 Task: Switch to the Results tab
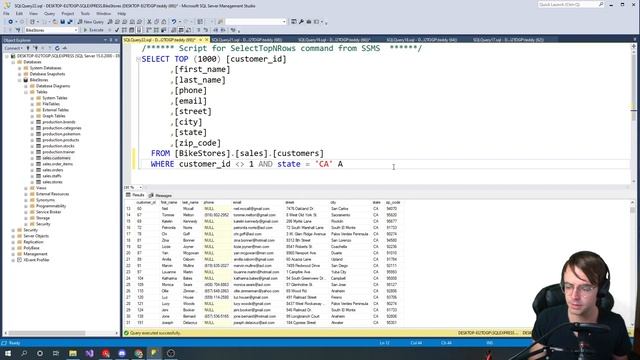135,195
